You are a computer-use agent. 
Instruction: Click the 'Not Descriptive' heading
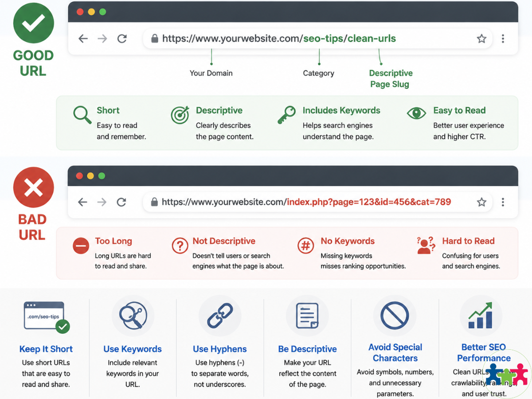pos(224,241)
